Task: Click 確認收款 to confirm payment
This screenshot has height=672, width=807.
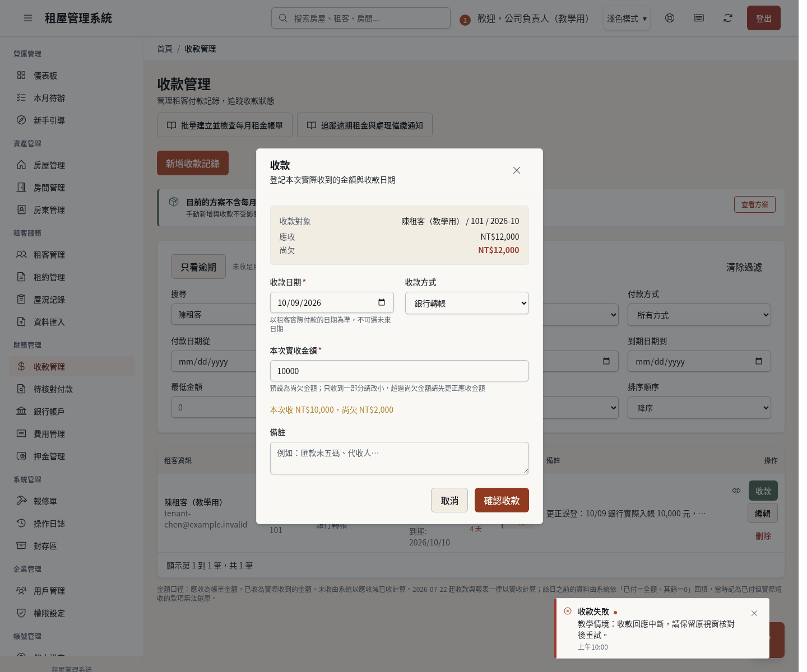Action: click(502, 500)
